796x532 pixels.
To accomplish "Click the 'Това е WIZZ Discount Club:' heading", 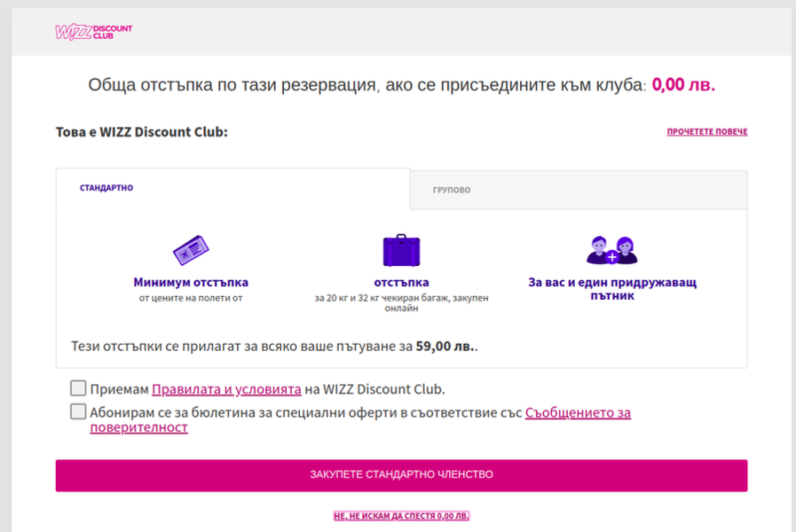I will pos(142,132).
